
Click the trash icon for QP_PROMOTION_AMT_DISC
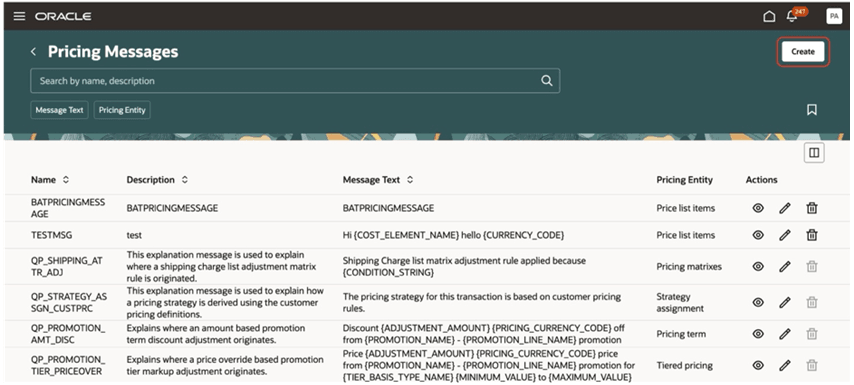click(812, 334)
